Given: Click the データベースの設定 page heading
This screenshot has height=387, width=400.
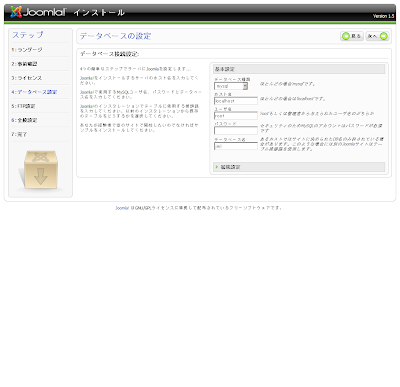Looking at the screenshot, I should point(115,36).
